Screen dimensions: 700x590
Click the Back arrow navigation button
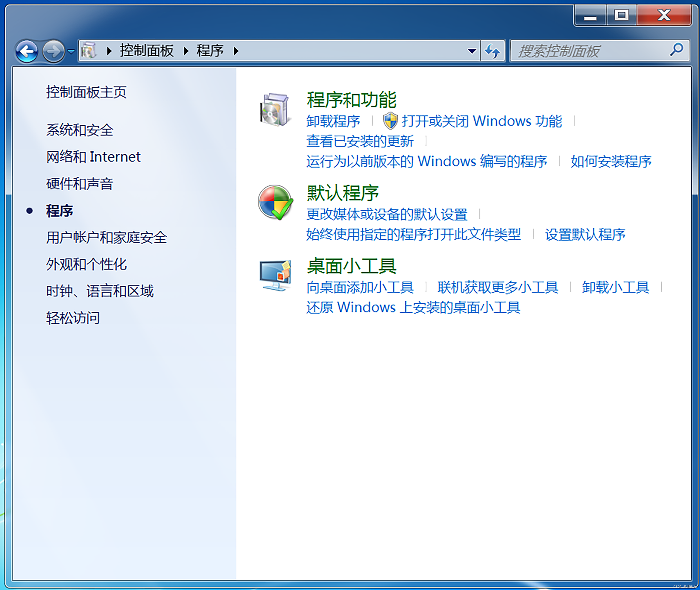coord(27,51)
